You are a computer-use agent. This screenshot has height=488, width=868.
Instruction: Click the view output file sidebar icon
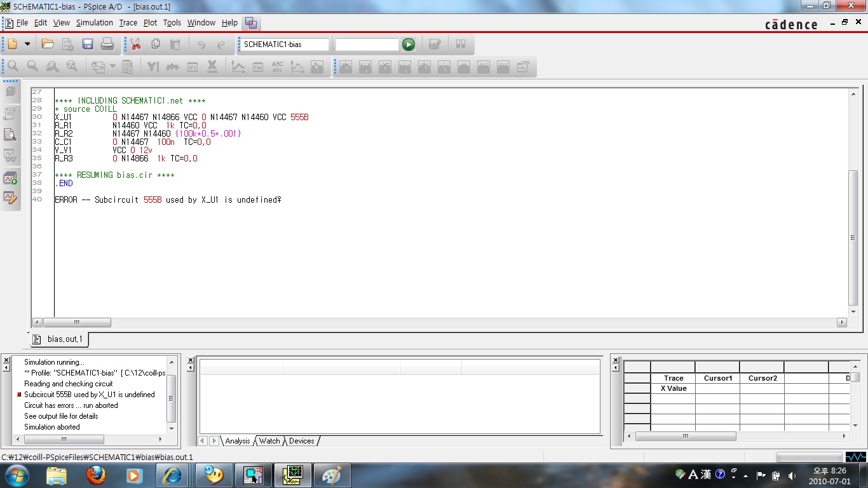pyautogui.click(x=10, y=134)
